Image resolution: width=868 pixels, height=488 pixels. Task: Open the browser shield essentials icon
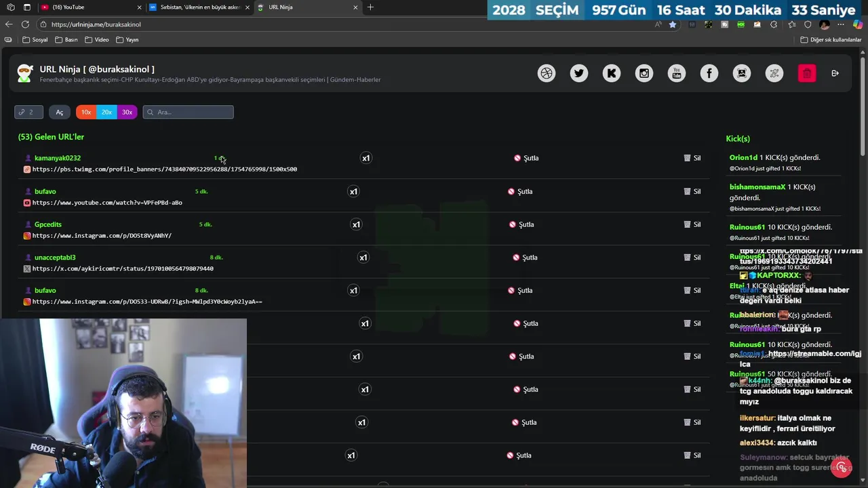808,24
